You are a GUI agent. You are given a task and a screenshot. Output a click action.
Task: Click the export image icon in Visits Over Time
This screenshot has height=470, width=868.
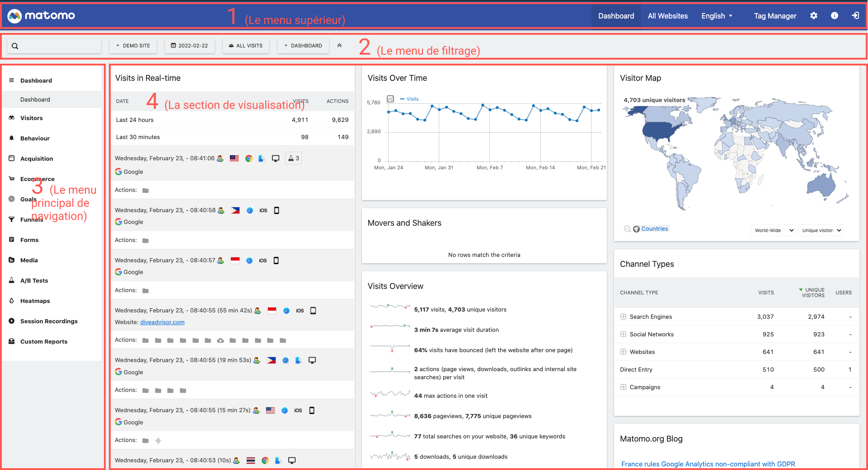390,98
